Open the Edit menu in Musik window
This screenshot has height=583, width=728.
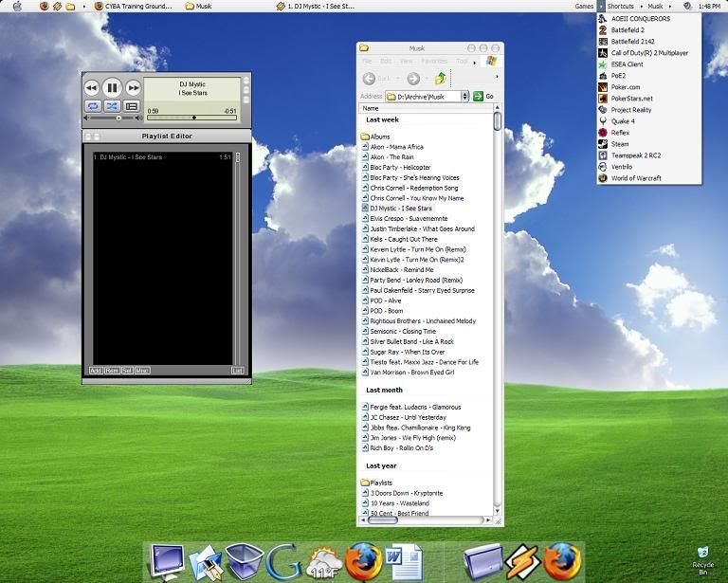coord(386,62)
